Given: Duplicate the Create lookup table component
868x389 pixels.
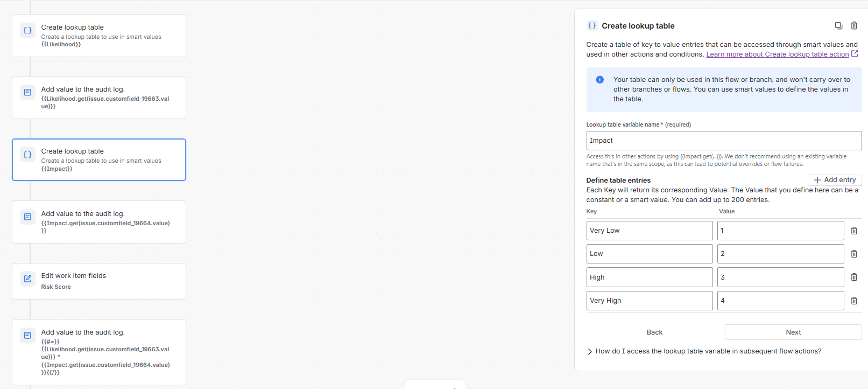Looking at the screenshot, I should [x=838, y=26].
